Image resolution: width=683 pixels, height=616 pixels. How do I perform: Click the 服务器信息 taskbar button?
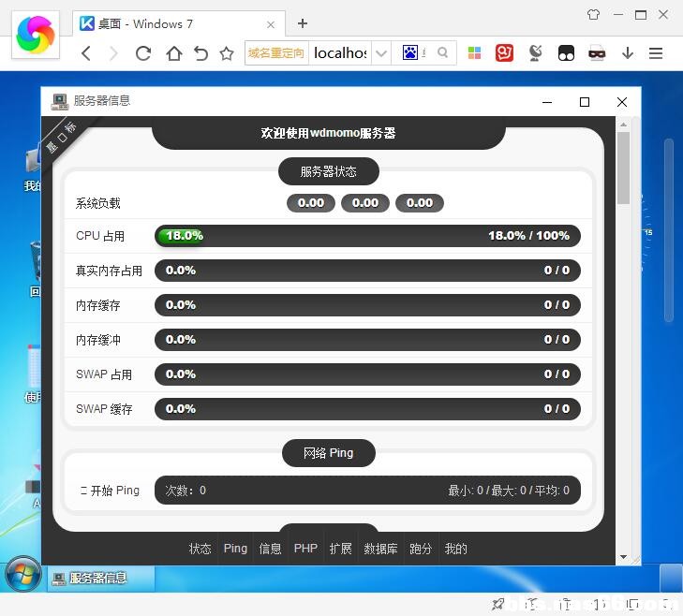(100, 579)
